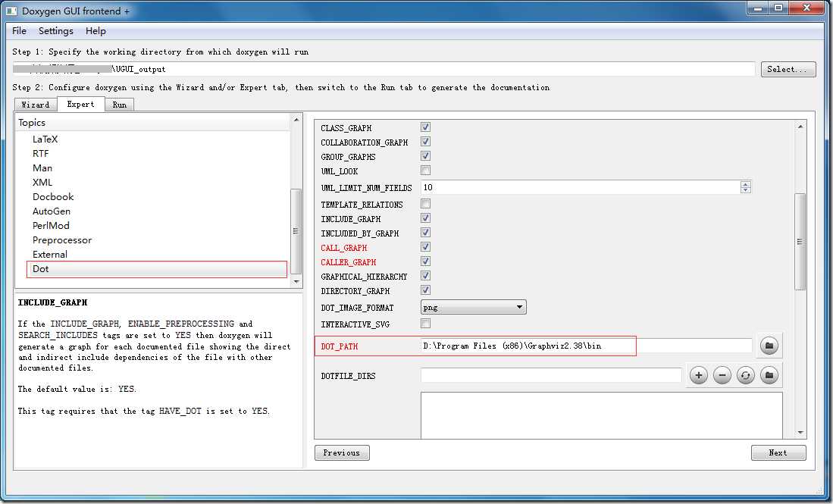This screenshot has width=833, height=504.
Task: Toggle DIRECTORY_GRAPH checkbox
Action: click(425, 290)
